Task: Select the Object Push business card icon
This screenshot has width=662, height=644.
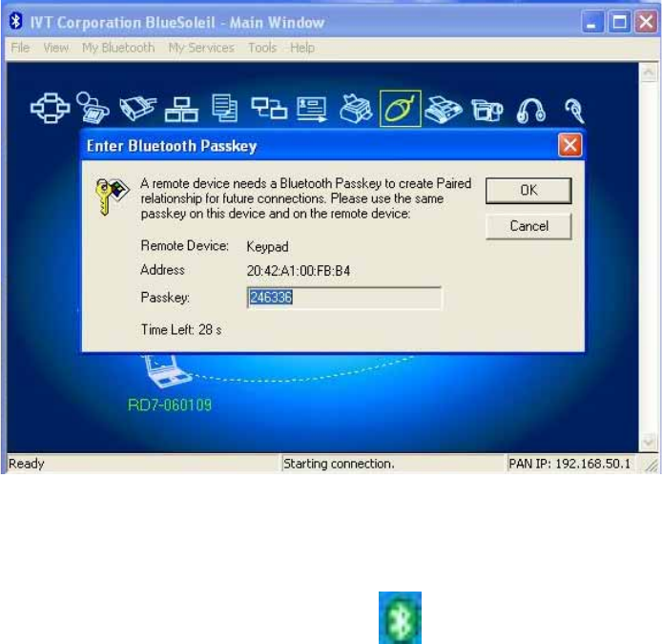Action: (312, 109)
